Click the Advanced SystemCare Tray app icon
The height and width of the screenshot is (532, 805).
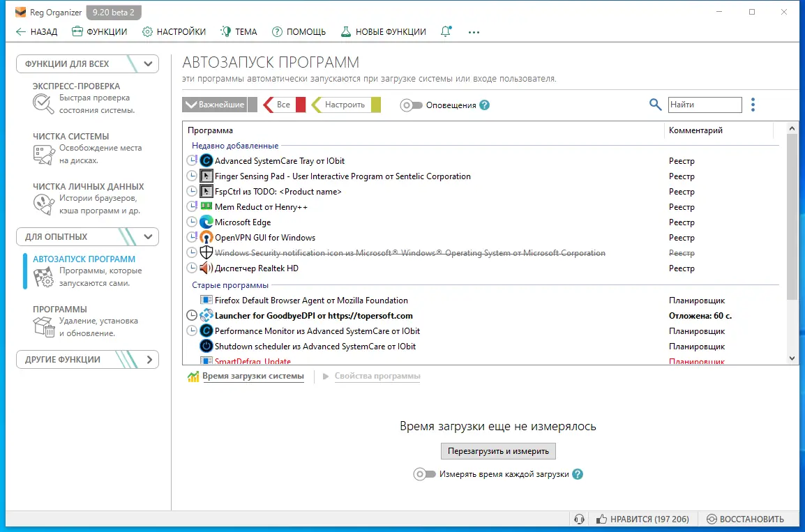[206, 160]
